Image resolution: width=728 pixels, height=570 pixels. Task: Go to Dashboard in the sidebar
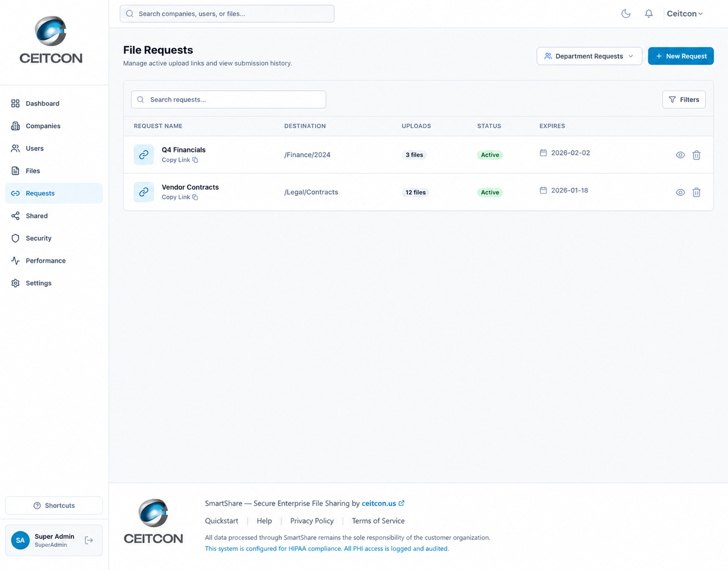point(54,104)
